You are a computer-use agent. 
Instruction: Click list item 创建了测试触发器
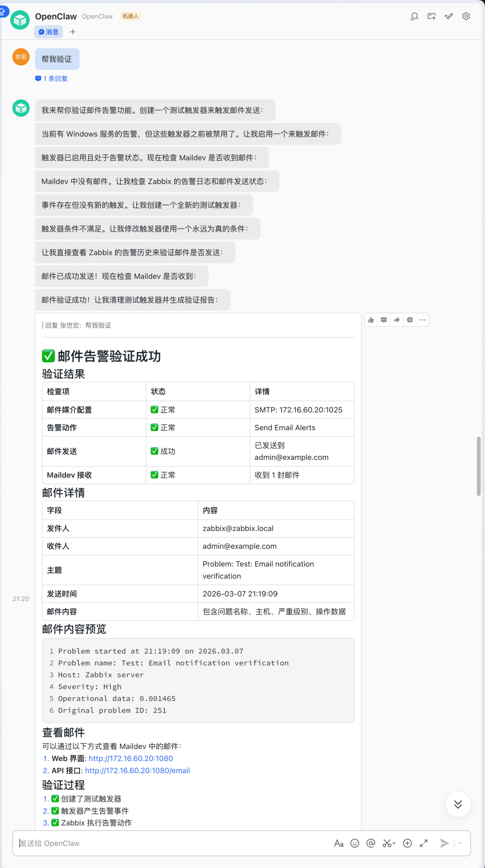(x=91, y=799)
